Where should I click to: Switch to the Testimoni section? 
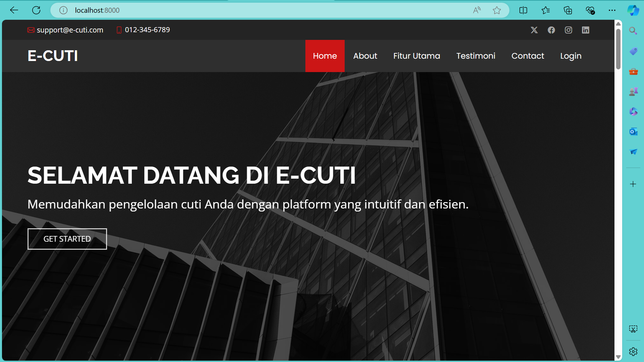pyautogui.click(x=476, y=56)
